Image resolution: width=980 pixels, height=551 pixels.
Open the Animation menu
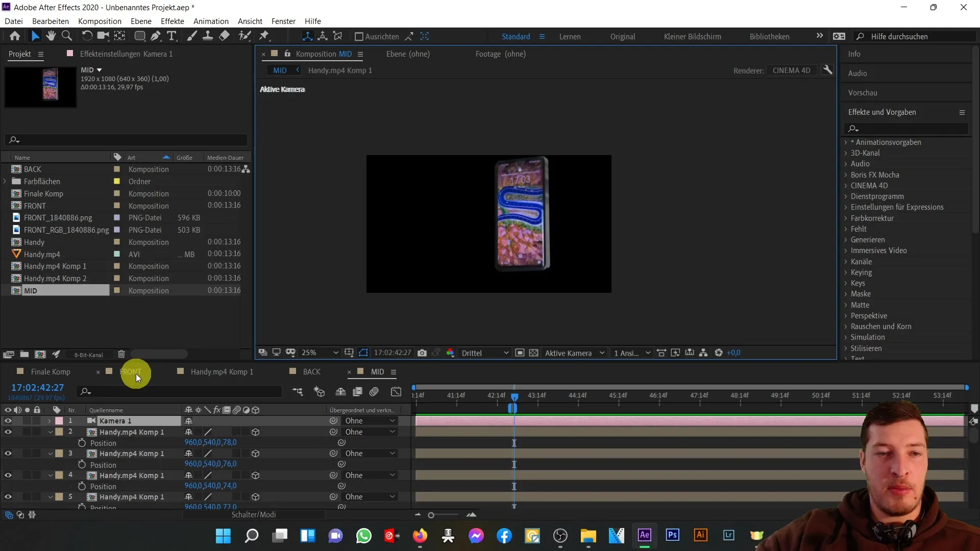point(211,21)
